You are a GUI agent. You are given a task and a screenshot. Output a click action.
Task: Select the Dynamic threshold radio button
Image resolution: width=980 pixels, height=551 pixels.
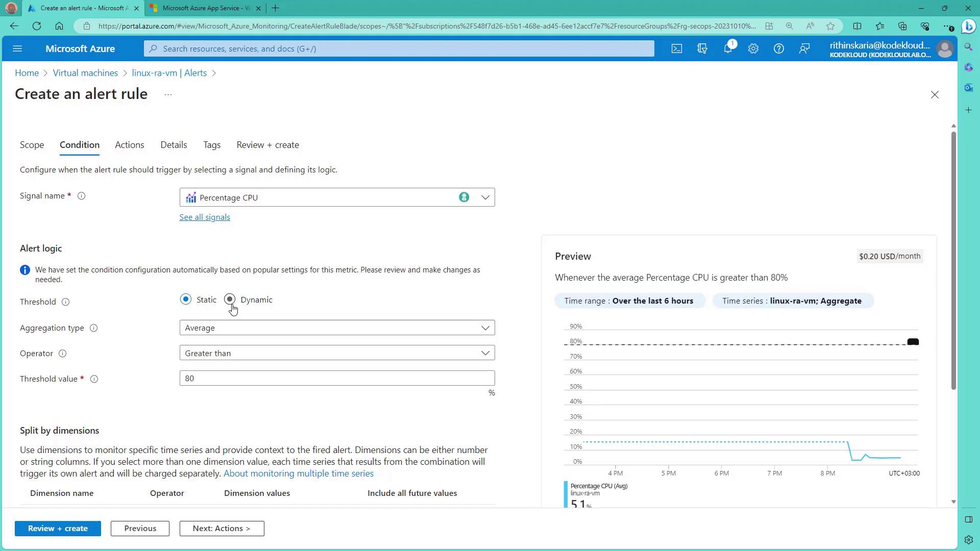click(x=230, y=299)
